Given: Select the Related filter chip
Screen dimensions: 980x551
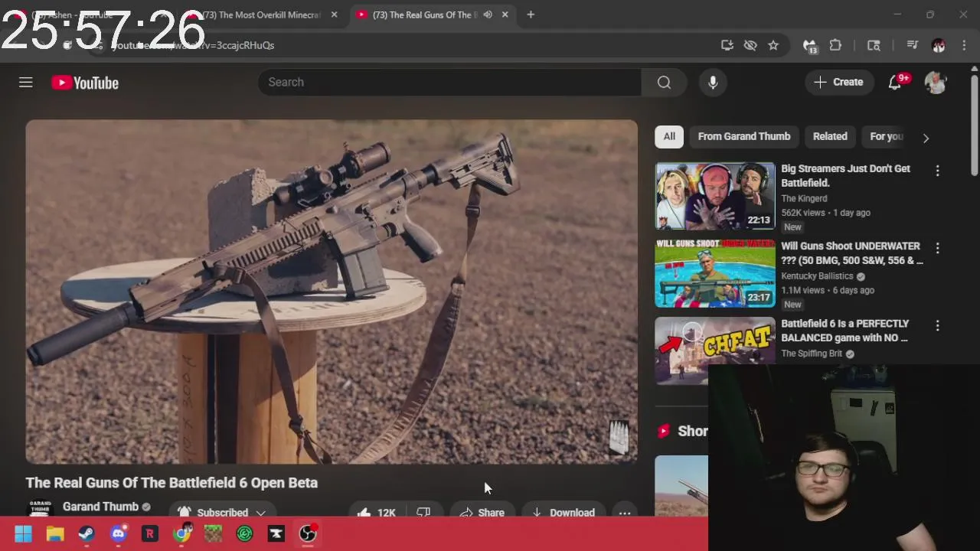Looking at the screenshot, I should (x=830, y=136).
